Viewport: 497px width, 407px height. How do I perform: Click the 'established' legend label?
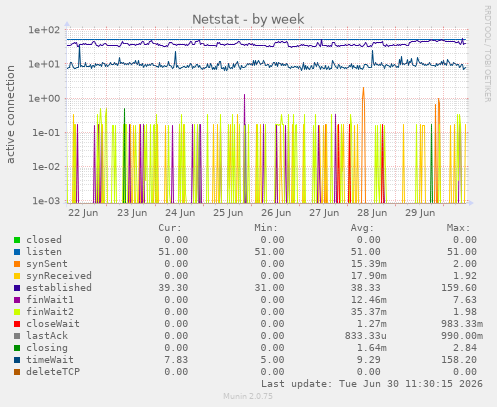click(x=59, y=288)
